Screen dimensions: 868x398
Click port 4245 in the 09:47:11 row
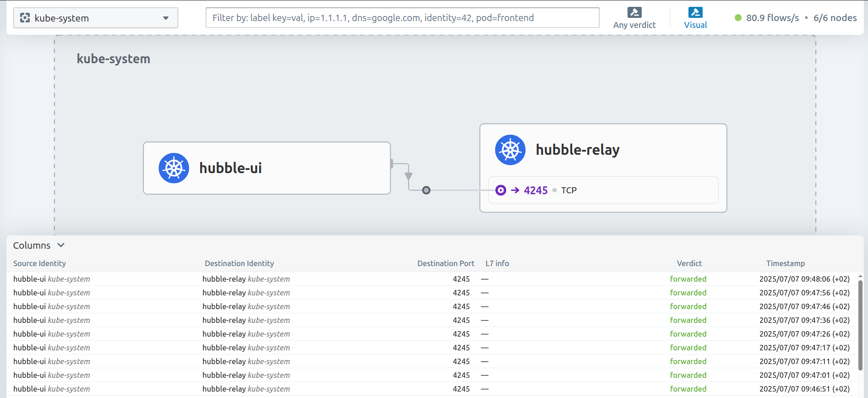(461, 361)
